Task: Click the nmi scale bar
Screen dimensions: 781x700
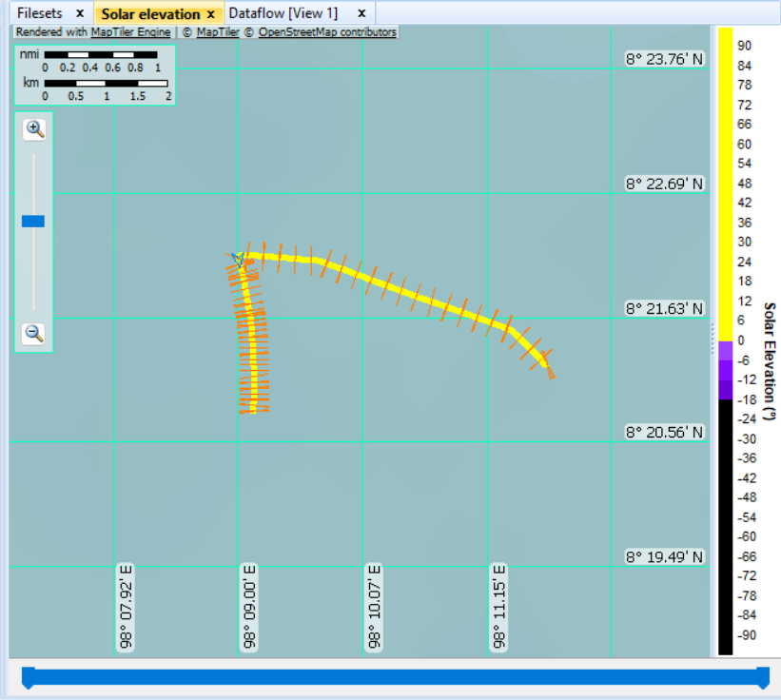Action: click(101, 55)
